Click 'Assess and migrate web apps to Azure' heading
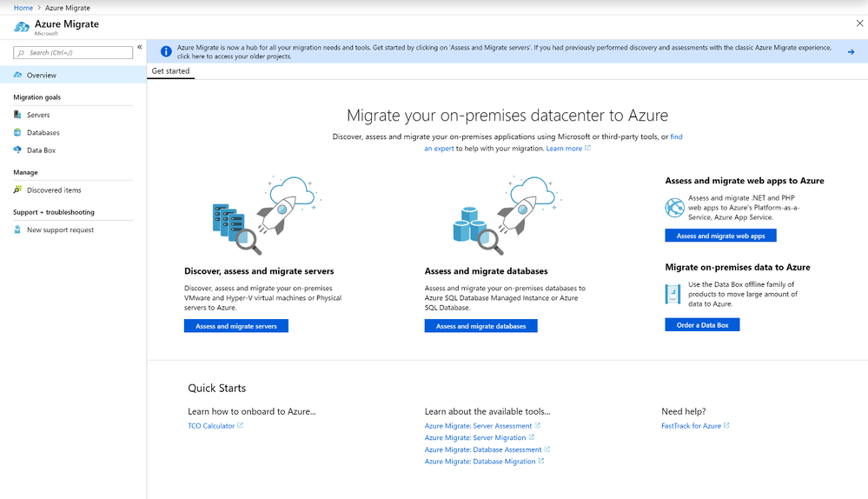Screen dimensions: 868x499 (x=745, y=181)
